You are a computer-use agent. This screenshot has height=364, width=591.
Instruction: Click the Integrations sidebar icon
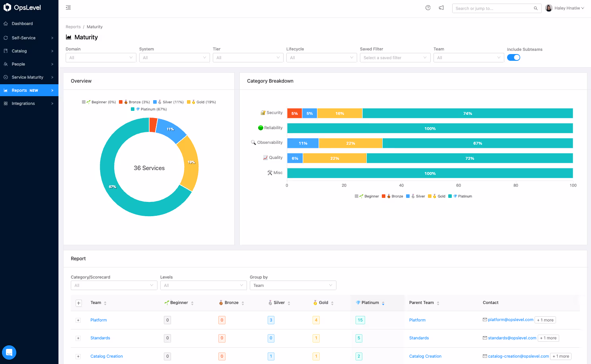(6, 103)
